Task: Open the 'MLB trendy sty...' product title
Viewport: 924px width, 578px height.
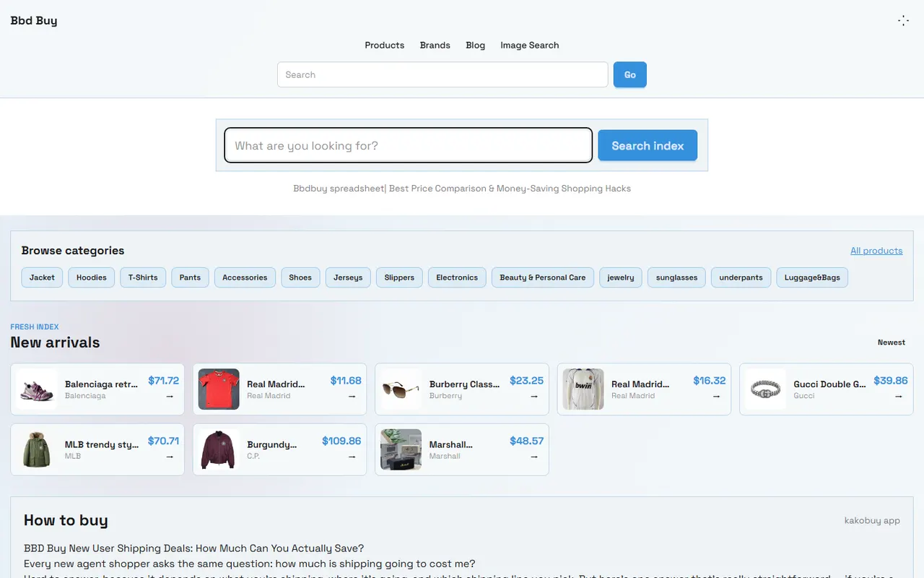Action: tap(102, 445)
